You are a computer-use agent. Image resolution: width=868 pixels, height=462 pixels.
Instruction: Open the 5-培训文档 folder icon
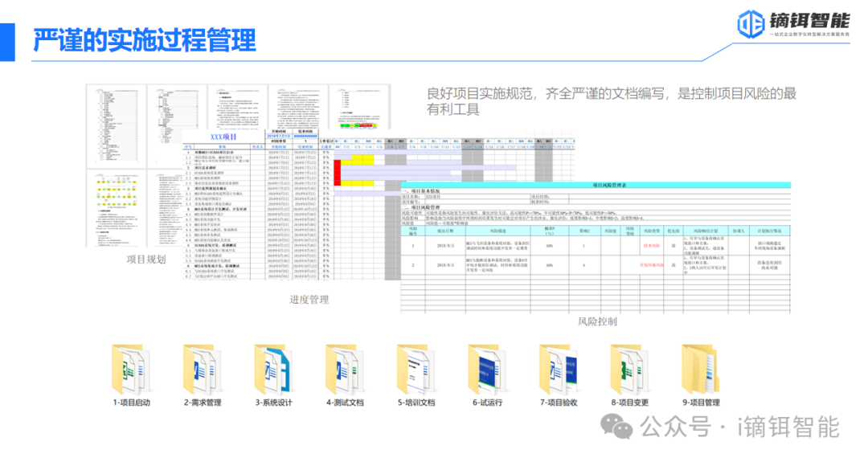pyautogui.click(x=416, y=369)
